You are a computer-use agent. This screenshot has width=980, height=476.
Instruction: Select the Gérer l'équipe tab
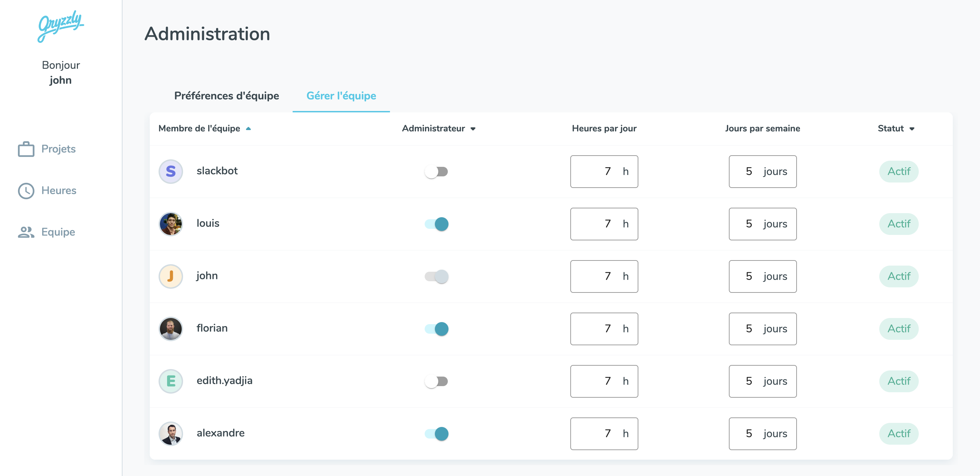[x=341, y=96]
